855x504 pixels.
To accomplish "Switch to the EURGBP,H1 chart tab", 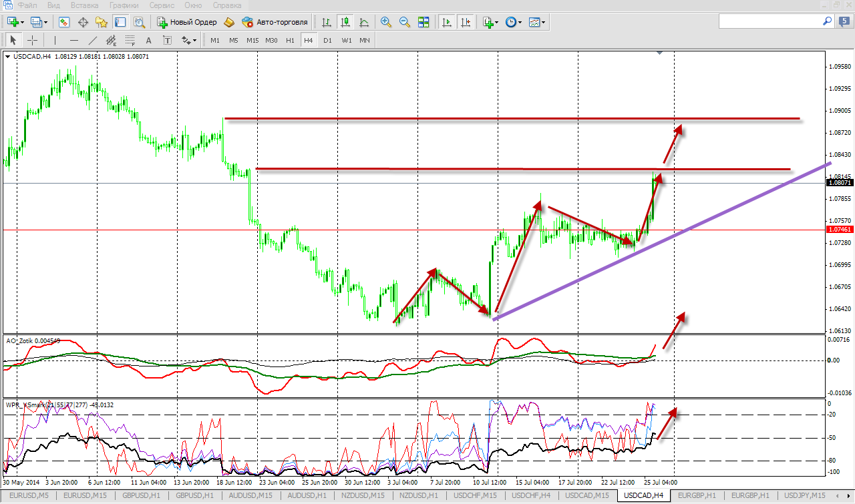I will [x=698, y=495].
